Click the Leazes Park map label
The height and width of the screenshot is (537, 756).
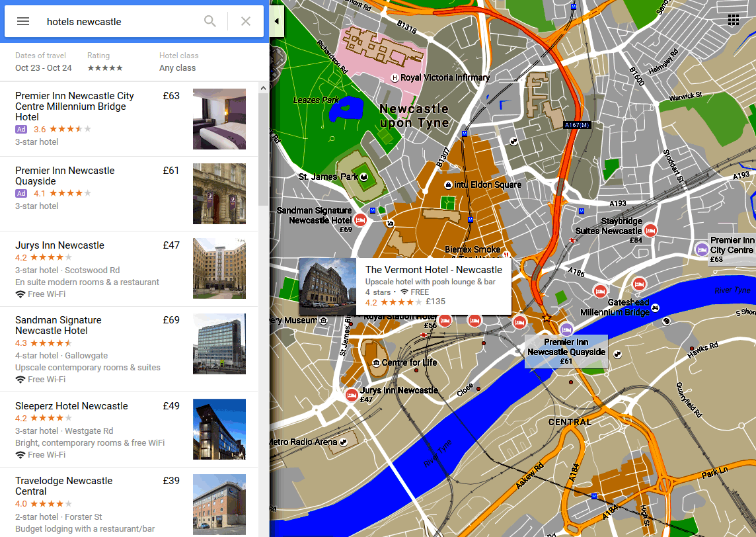click(x=317, y=101)
